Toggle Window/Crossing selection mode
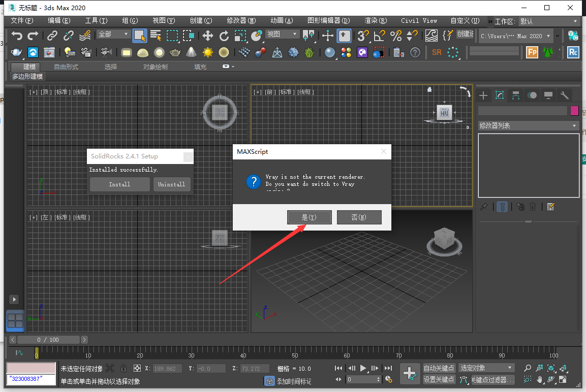The width and height of the screenshot is (586, 392). tap(189, 36)
